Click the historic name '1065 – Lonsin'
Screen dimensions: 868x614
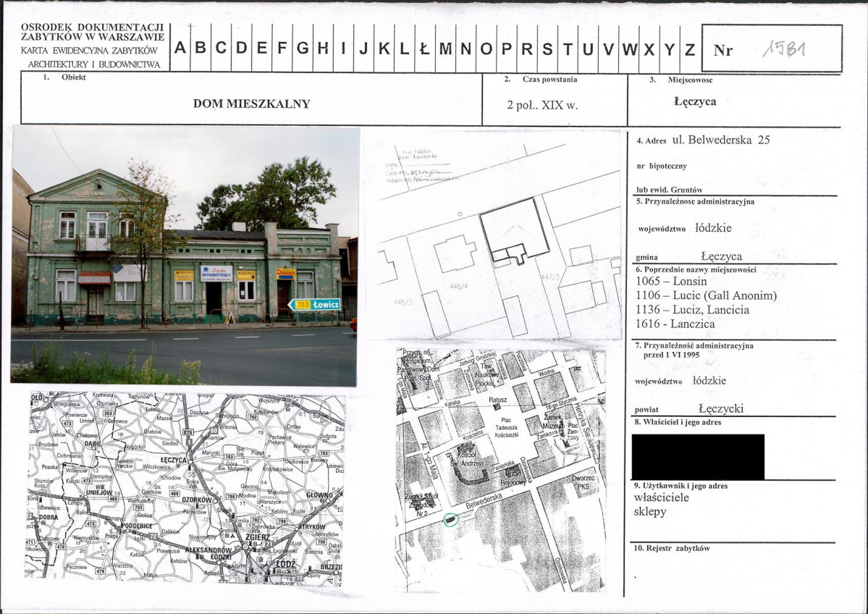coord(671,281)
